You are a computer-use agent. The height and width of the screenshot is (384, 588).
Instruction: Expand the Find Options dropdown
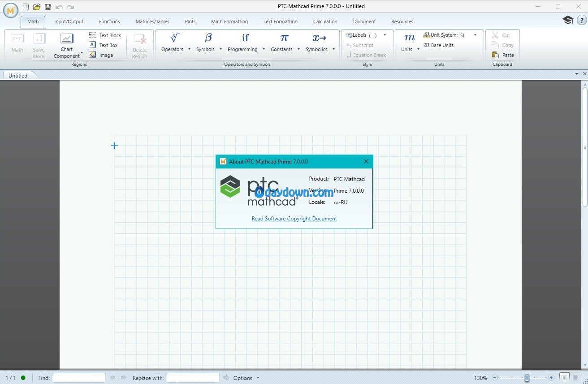tap(258, 378)
